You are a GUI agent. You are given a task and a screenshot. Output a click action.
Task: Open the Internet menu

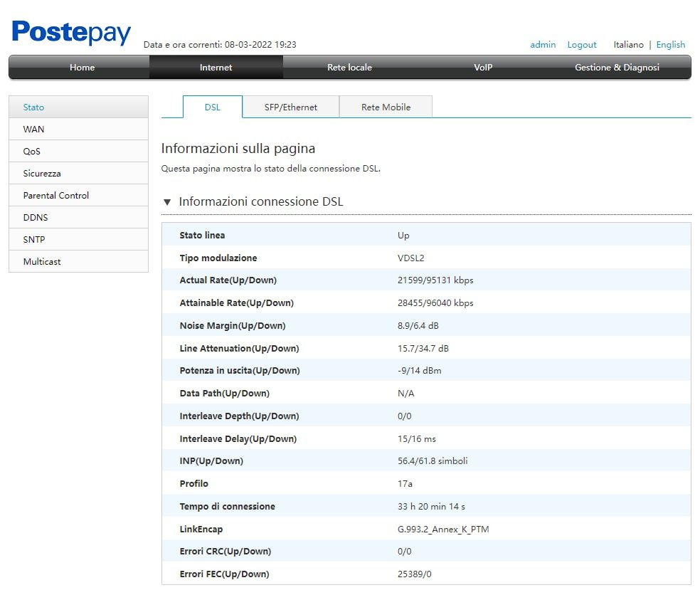point(216,68)
